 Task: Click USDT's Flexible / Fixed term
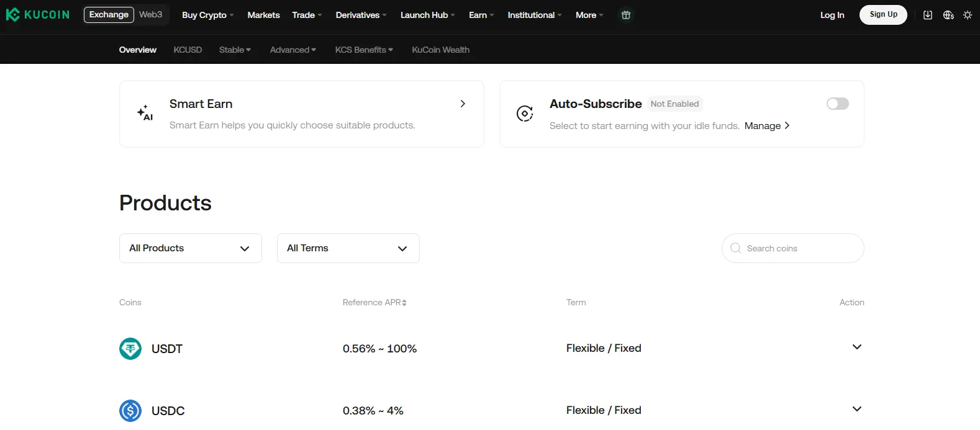[604, 348]
